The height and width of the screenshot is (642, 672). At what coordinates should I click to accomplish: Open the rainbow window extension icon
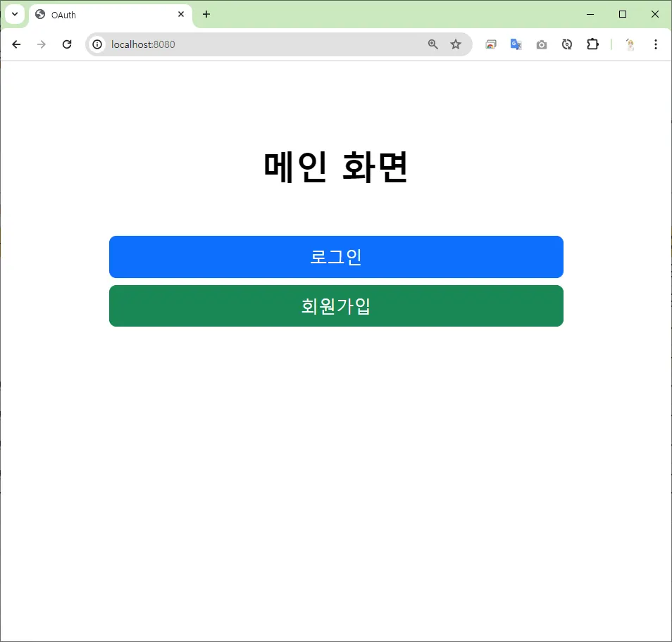point(491,44)
